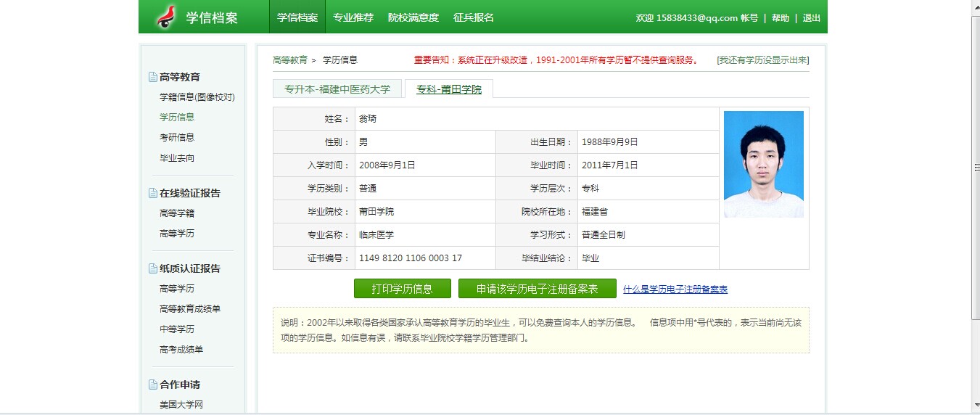The height and width of the screenshot is (415, 980).
Task: Click 申请该学历电子注册备案表 button
Action: (x=538, y=289)
